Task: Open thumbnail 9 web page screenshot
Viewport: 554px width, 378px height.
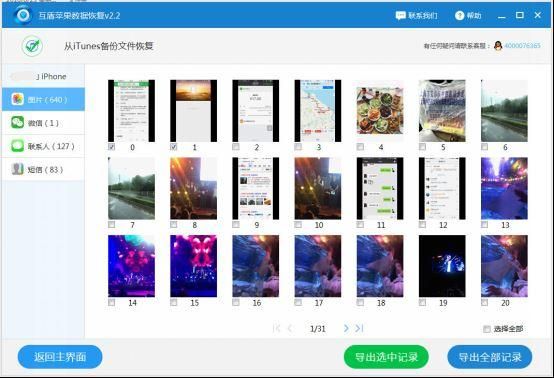Action: [x=256, y=188]
